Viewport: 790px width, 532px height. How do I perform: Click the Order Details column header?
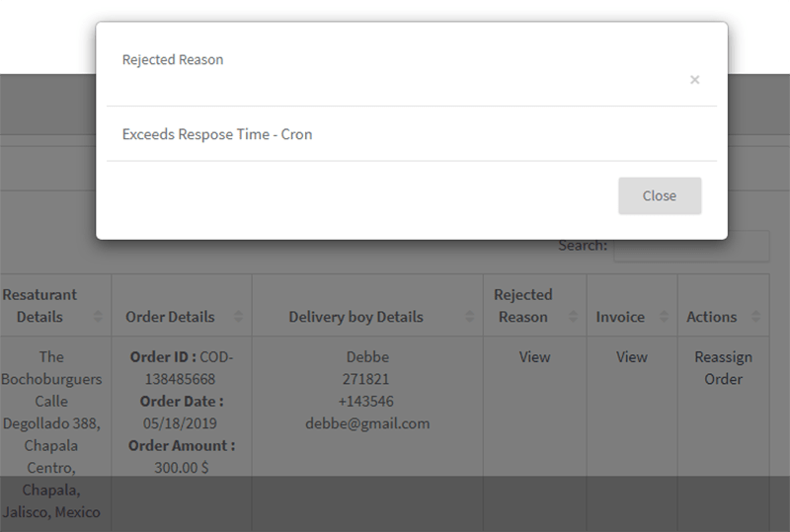coord(170,317)
